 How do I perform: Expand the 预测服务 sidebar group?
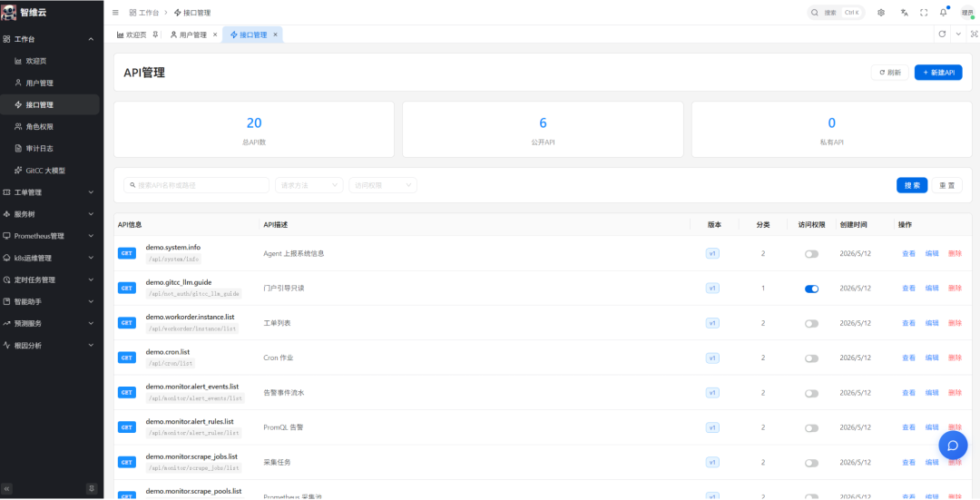point(50,323)
